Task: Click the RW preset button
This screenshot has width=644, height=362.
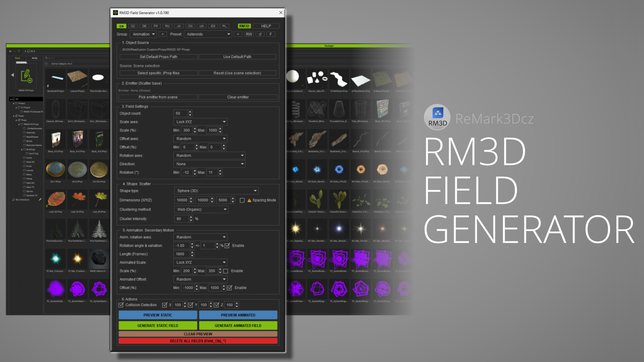Action: click(x=249, y=34)
